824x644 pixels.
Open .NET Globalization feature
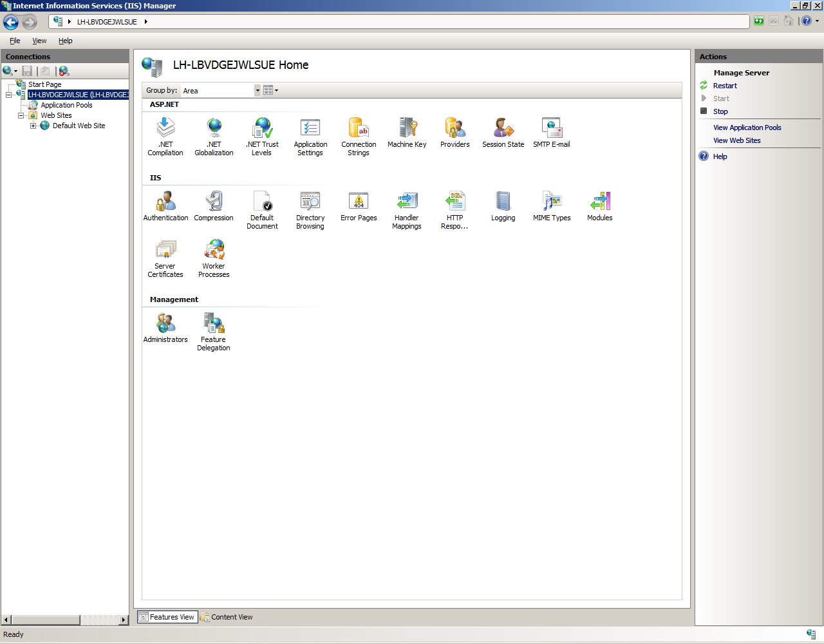pyautogui.click(x=214, y=137)
